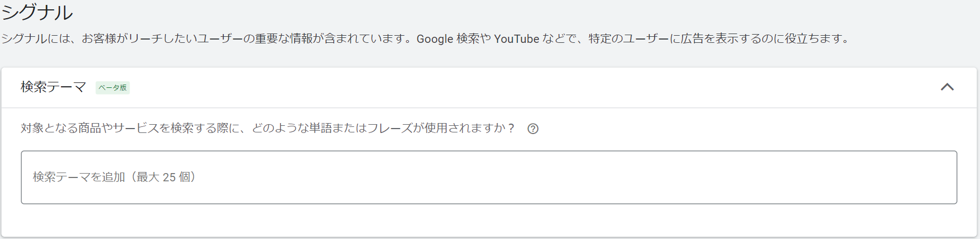Click the シグナル page heading
This screenshot has width=980, height=239.
[x=37, y=12]
